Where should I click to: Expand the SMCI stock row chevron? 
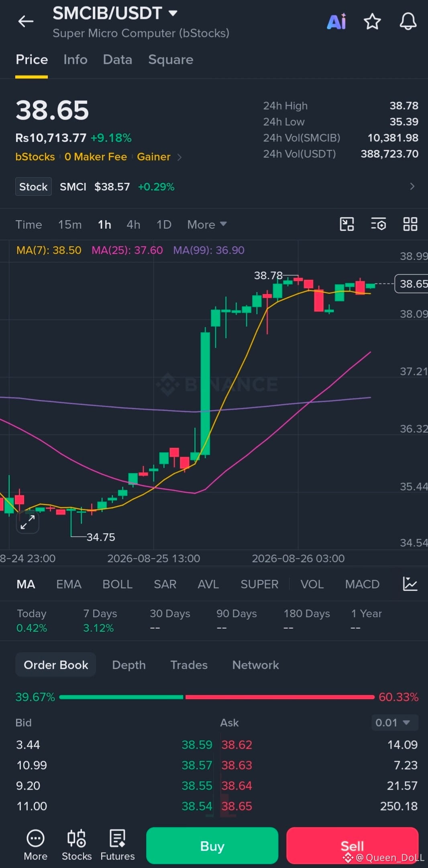(412, 186)
